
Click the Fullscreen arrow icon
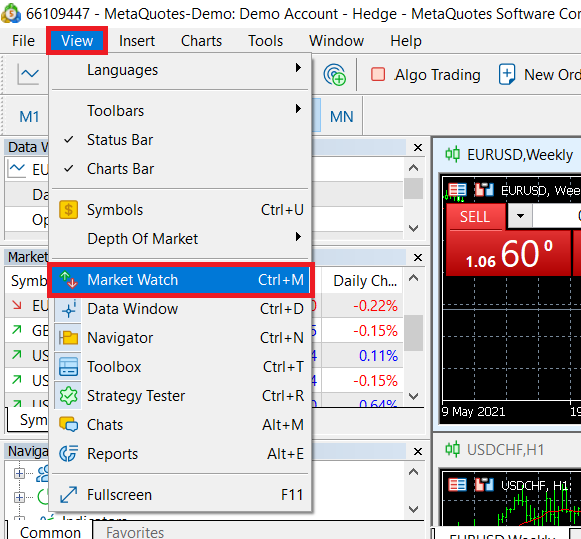(x=69, y=495)
